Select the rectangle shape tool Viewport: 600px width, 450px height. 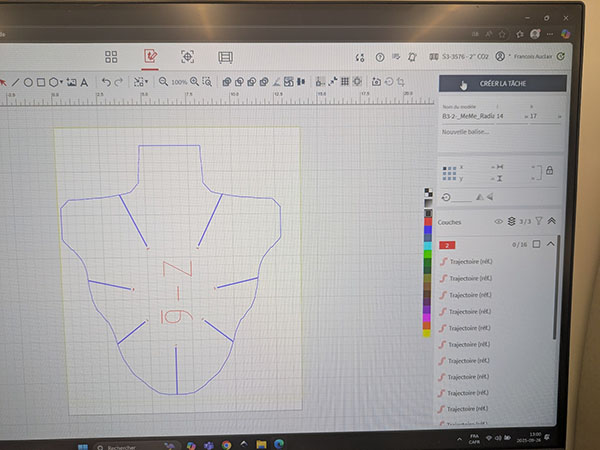(x=41, y=82)
